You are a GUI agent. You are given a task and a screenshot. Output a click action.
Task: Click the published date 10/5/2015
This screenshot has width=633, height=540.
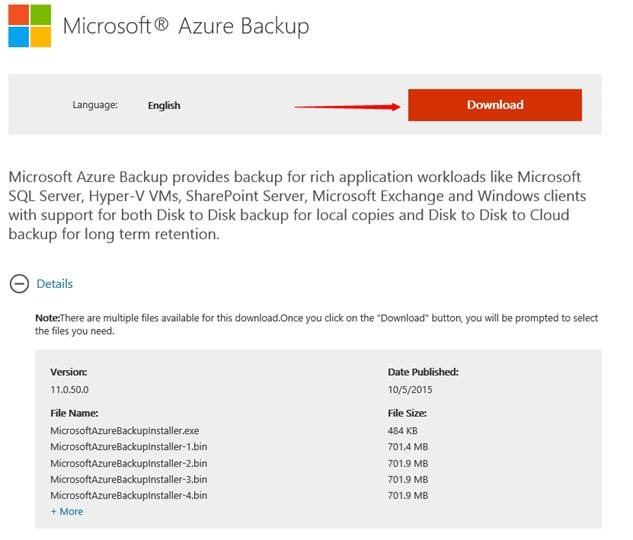tap(412, 389)
